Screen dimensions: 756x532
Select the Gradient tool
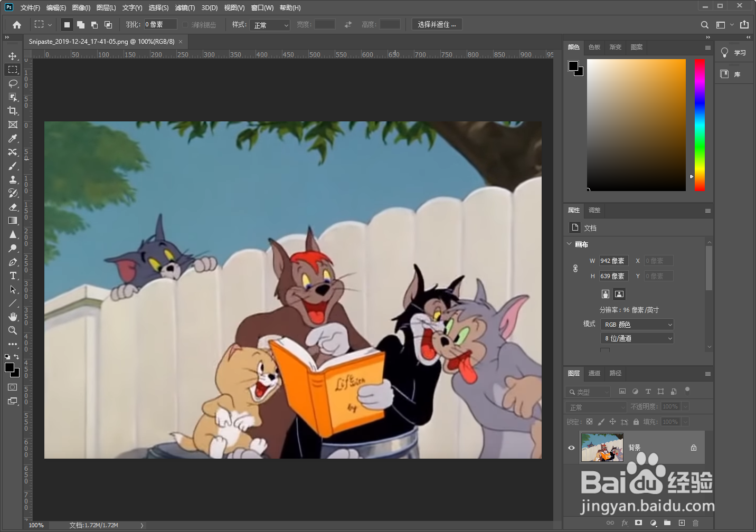[13, 221]
